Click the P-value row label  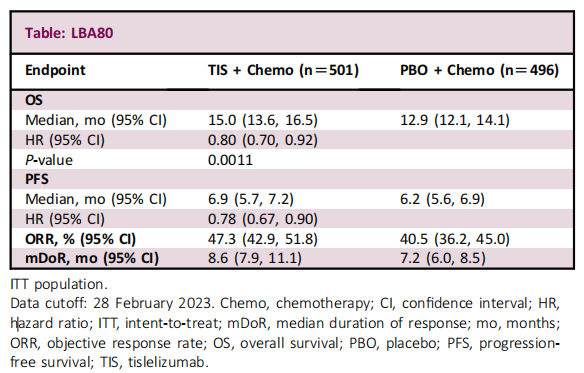tap(49, 160)
